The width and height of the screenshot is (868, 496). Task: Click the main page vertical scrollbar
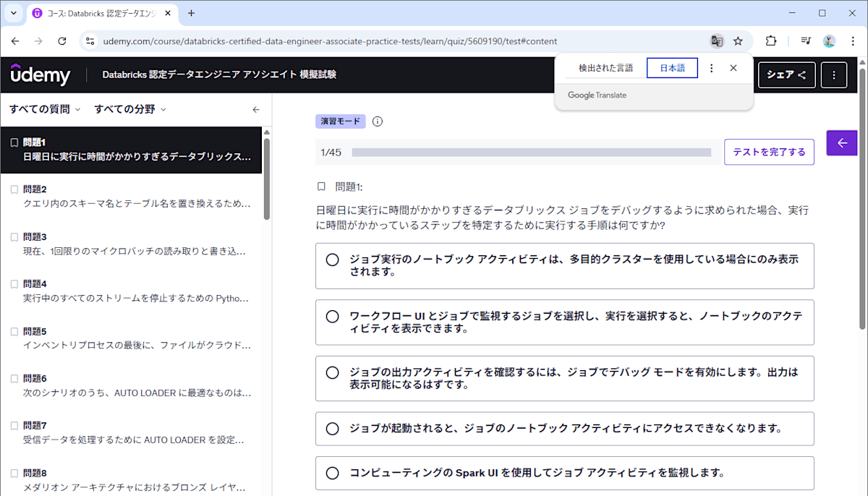coord(862,199)
